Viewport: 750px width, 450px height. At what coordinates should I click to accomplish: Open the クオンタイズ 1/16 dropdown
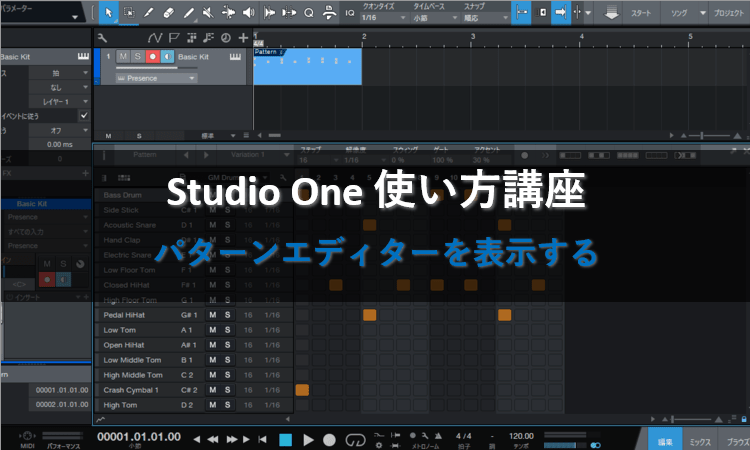tap(384, 18)
